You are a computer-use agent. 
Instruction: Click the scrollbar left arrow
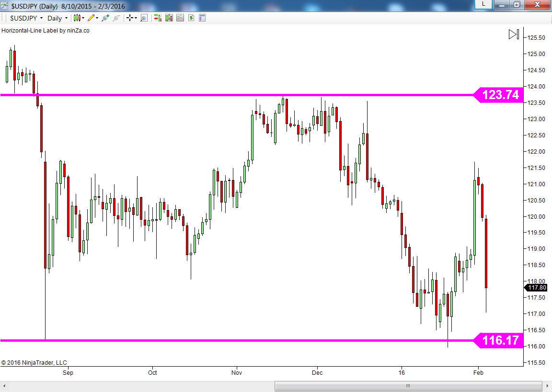[x=4, y=386]
